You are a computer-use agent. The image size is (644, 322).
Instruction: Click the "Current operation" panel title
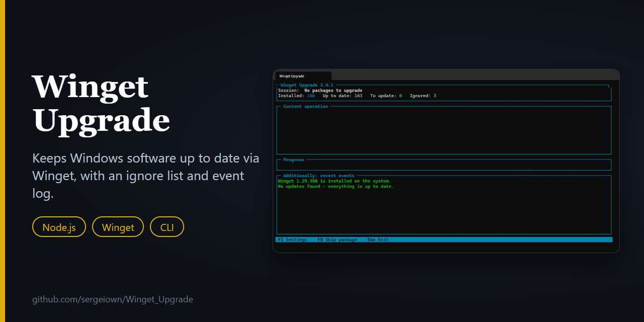coord(305,107)
